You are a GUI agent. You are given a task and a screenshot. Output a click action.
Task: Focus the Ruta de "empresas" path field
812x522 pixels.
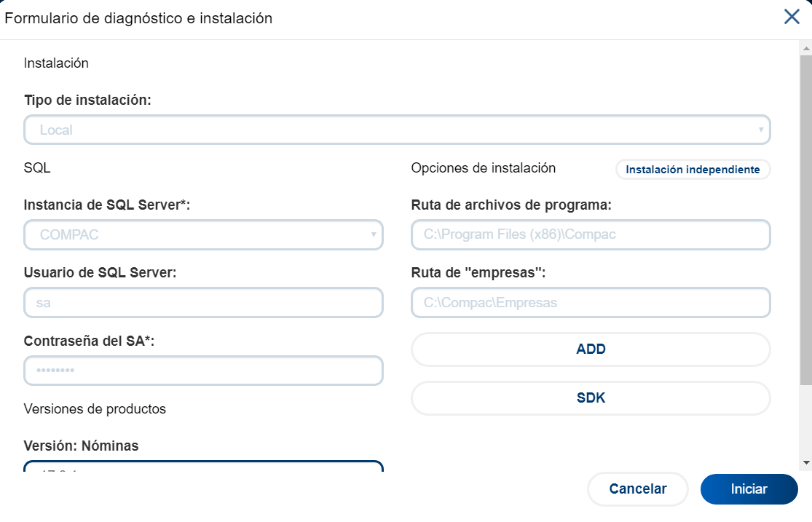pyautogui.click(x=591, y=302)
